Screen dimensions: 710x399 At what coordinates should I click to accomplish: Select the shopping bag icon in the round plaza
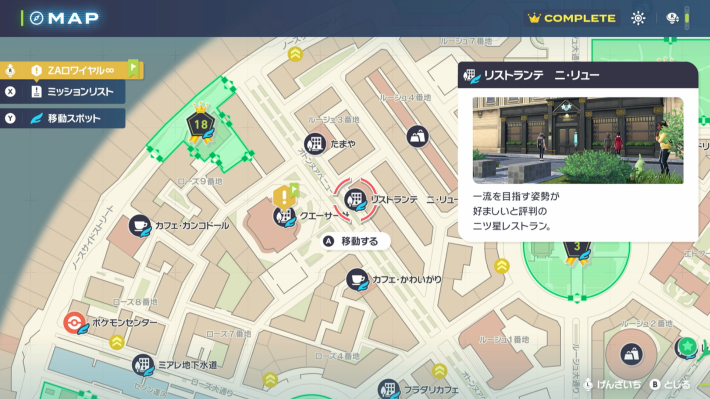coord(631,354)
